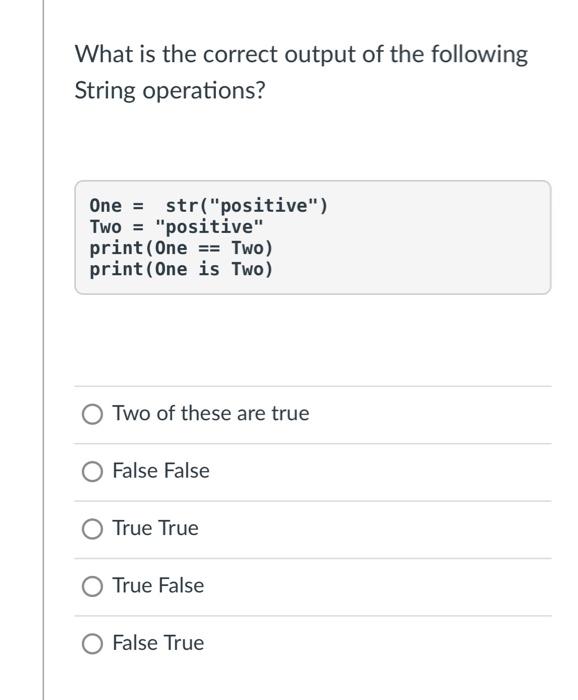Screen dimensions: 578x700
Task: Click the "False False" answer label text
Action: [x=161, y=471]
